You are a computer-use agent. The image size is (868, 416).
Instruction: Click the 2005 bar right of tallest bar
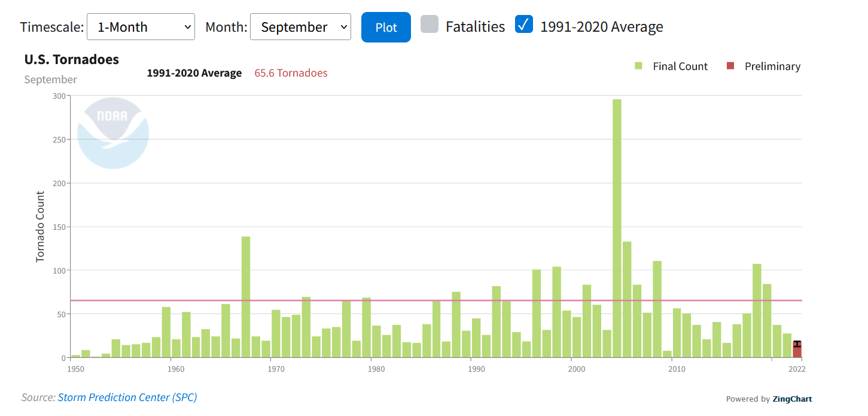(x=627, y=299)
